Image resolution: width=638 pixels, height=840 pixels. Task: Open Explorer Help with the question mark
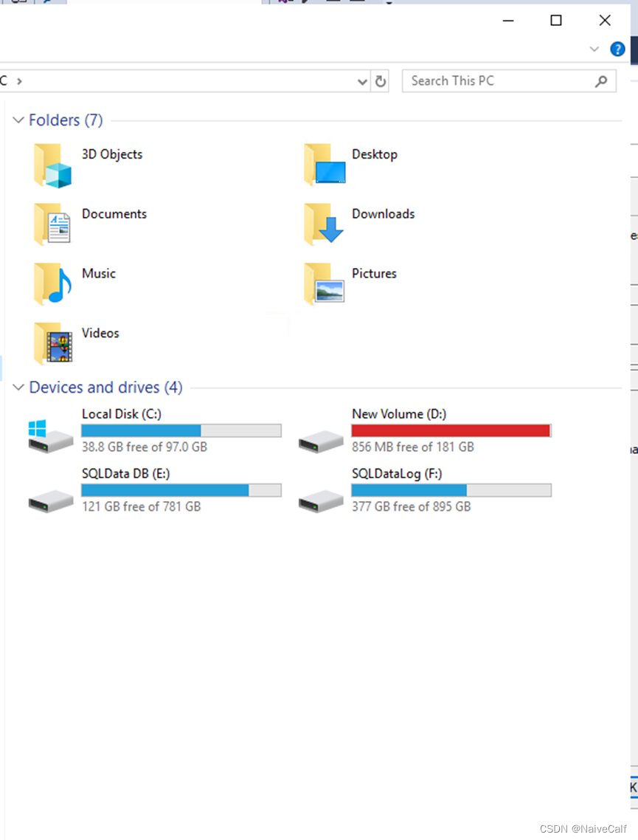click(617, 49)
